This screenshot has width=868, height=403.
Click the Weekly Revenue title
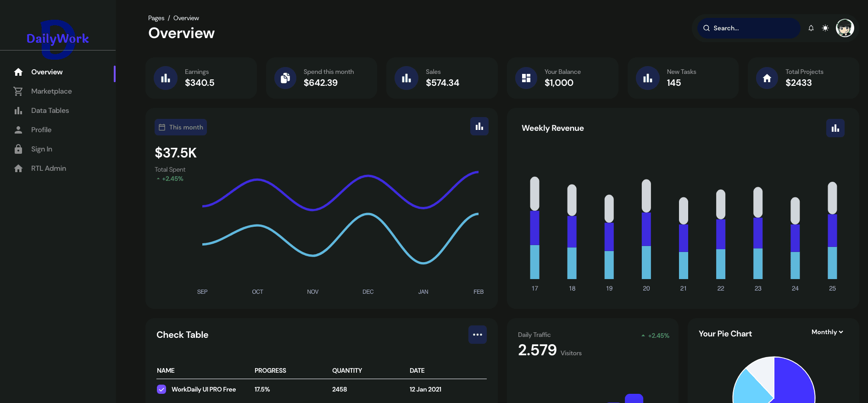(x=553, y=128)
